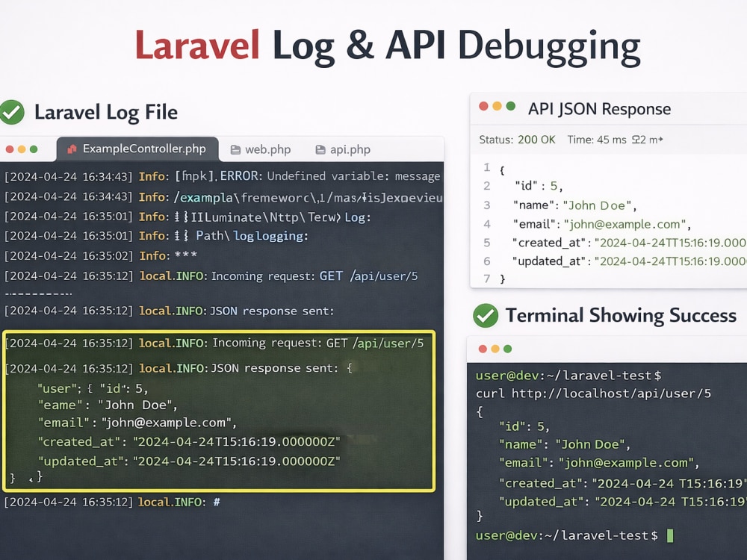Maximize the log editor window via green dot
The width and height of the screenshot is (747, 560).
click(x=34, y=149)
